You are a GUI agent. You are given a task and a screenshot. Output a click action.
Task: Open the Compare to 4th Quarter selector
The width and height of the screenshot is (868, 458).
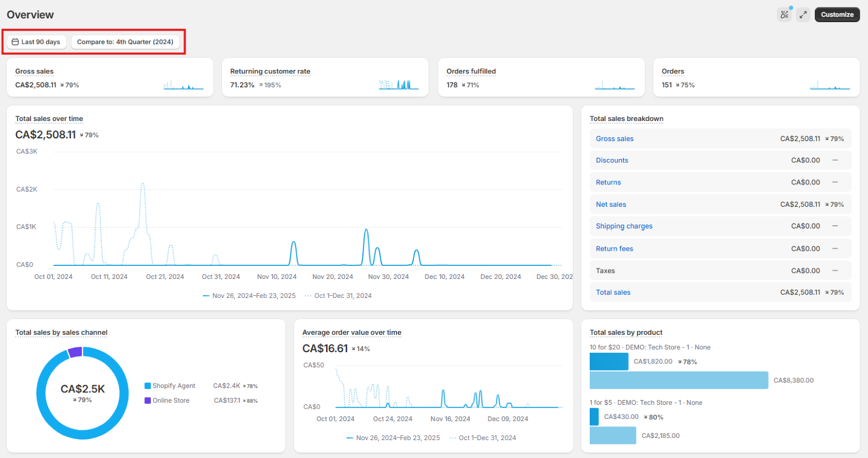pos(125,42)
